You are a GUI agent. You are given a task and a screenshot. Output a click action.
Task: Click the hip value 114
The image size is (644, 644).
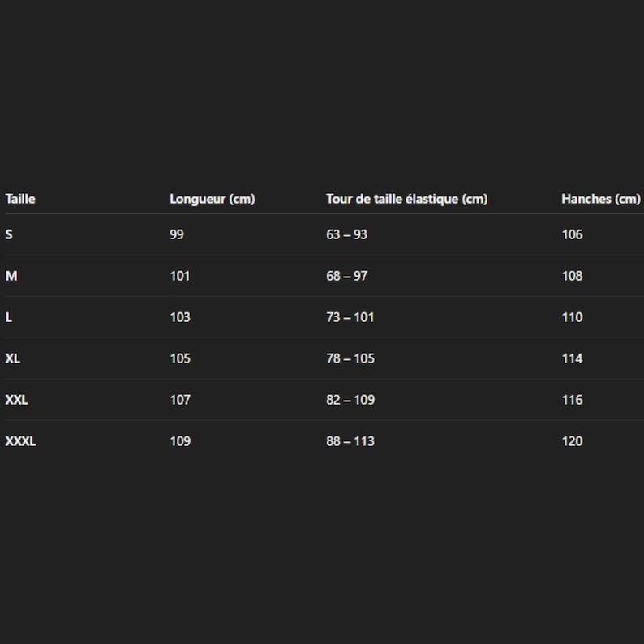point(572,358)
